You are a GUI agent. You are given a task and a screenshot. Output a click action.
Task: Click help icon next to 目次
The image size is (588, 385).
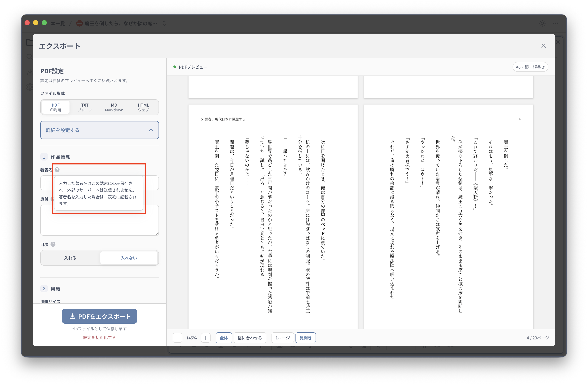(x=53, y=244)
